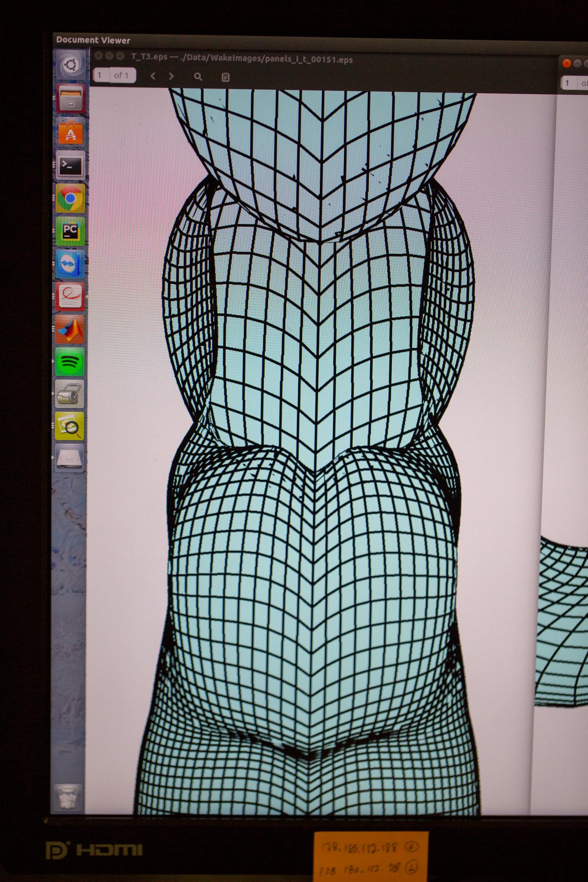Open Spotify from the launcher

[x=70, y=362]
